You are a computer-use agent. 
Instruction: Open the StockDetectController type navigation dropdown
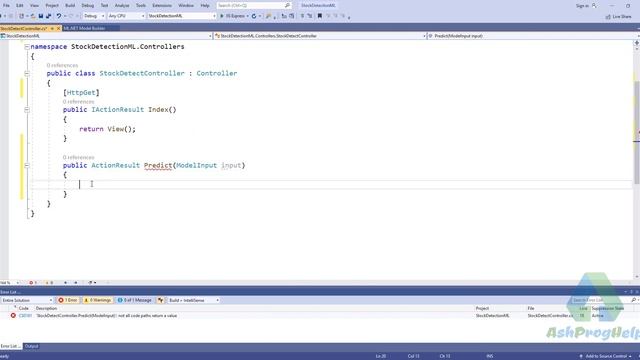pos(320,36)
